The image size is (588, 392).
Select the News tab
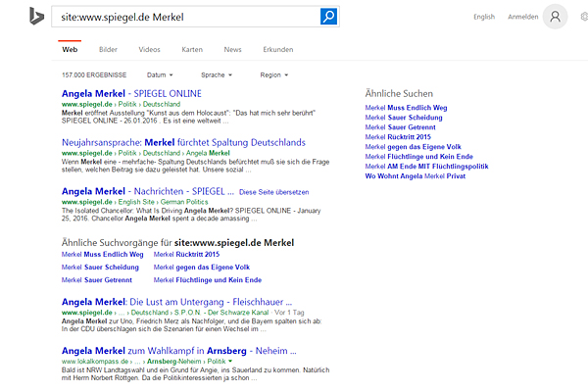click(232, 49)
